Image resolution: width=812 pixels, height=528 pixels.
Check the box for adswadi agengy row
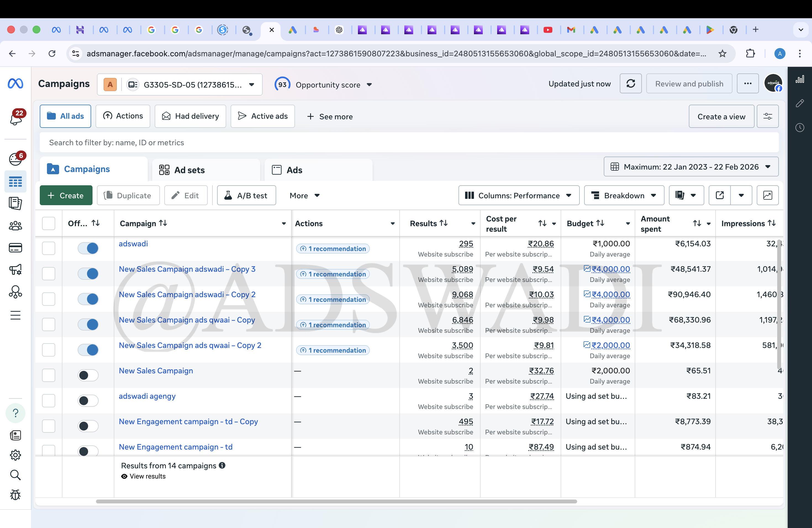click(x=48, y=400)
